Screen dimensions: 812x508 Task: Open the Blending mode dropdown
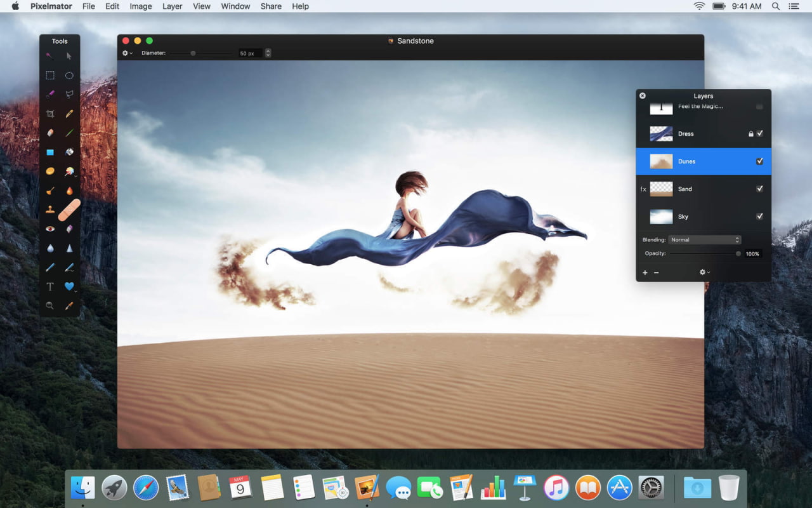pos(705,239)
